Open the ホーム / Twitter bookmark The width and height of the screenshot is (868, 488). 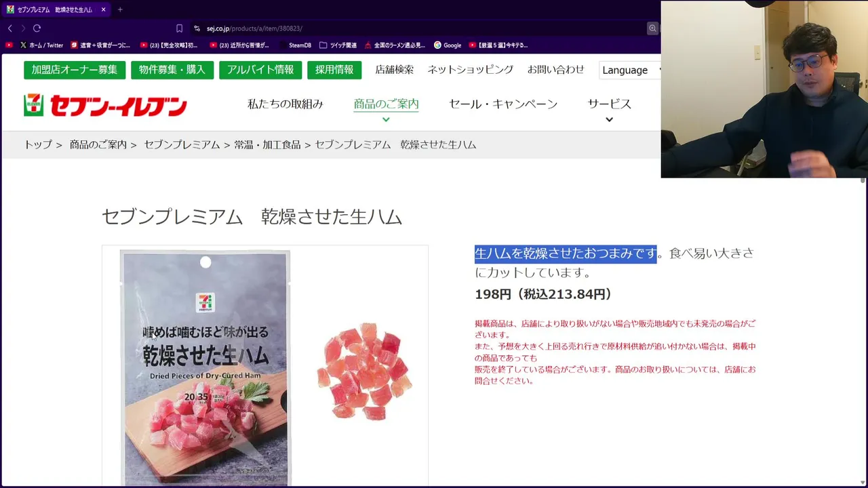(41, 45)
